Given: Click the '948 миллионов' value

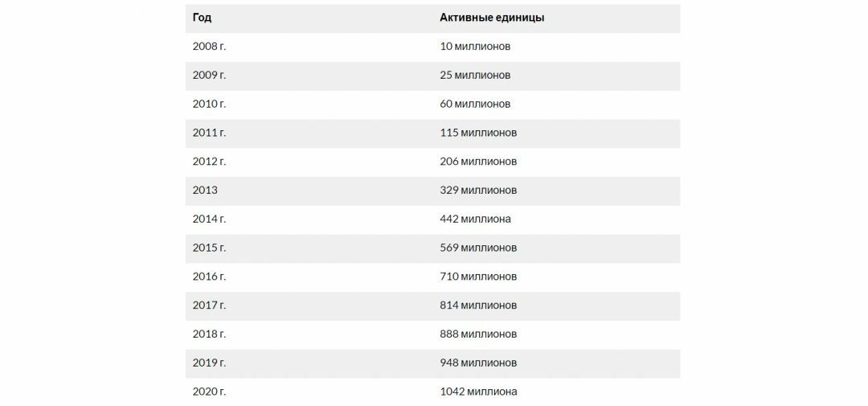Looking at the screenshot, I should 478,363.
